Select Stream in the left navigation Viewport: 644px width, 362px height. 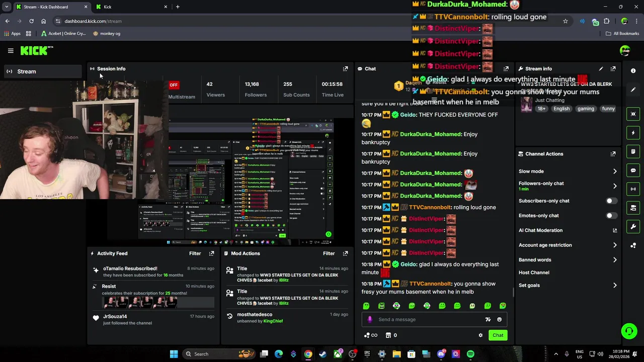(x=42, y=71)
